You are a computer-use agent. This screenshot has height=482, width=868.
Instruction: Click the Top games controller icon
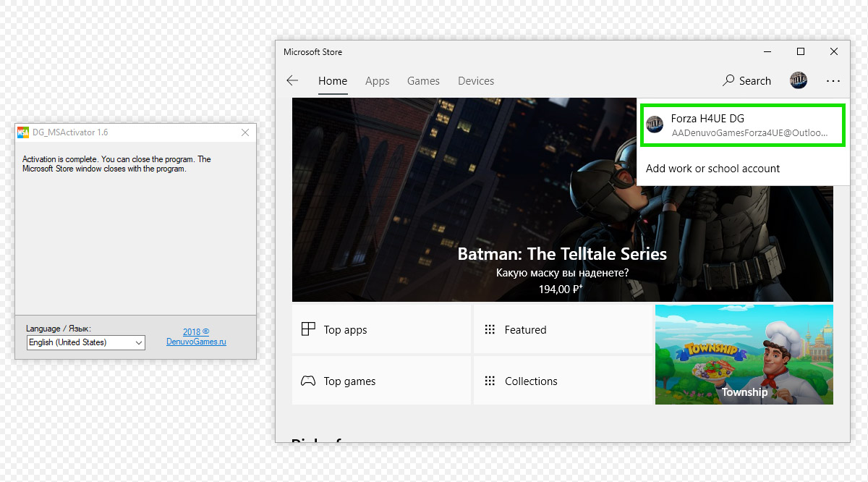click(x=308, y=381)
